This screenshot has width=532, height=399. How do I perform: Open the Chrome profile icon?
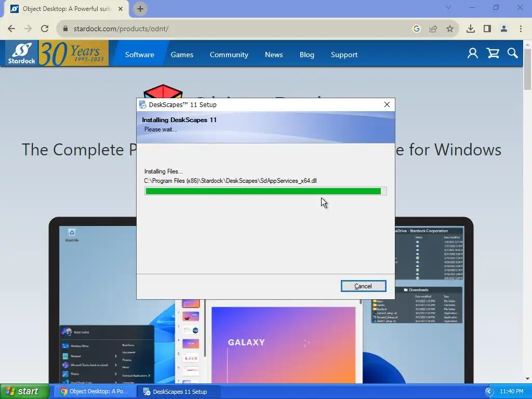coord(504,29)
